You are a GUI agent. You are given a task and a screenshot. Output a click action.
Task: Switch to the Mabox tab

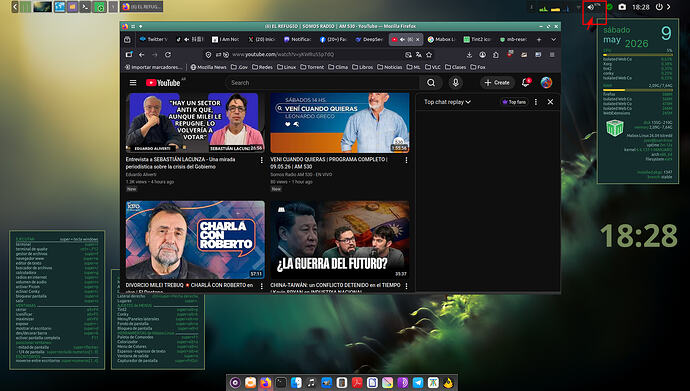pos(441,40)
